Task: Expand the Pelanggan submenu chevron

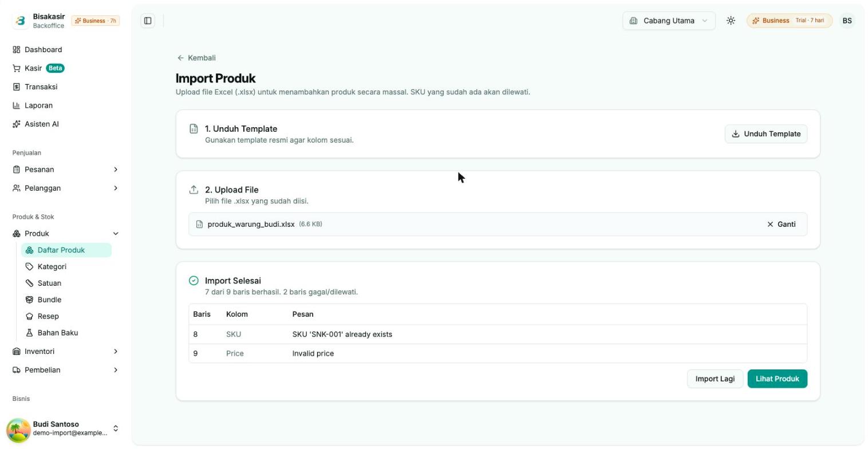Action: tap(116, 188)
